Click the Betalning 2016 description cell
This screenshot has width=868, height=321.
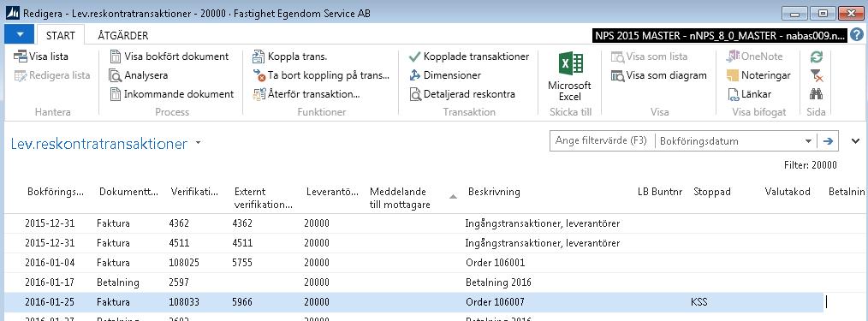(x=498, y=282)
